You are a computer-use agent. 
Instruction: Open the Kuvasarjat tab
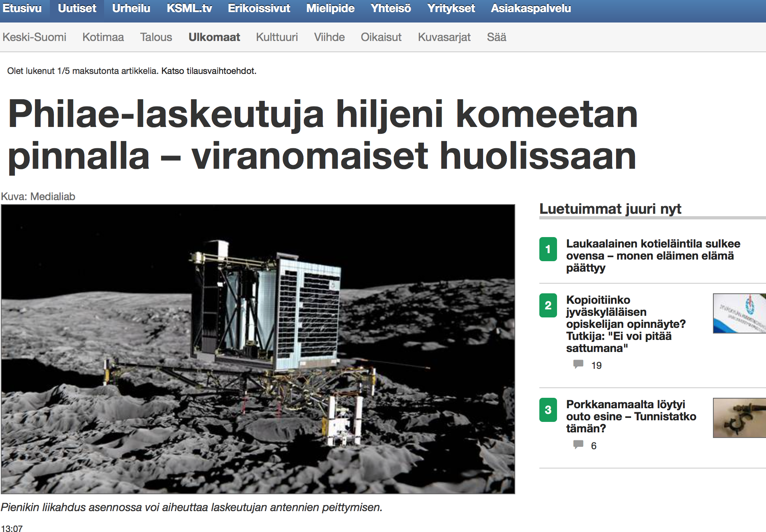(444, 37)
